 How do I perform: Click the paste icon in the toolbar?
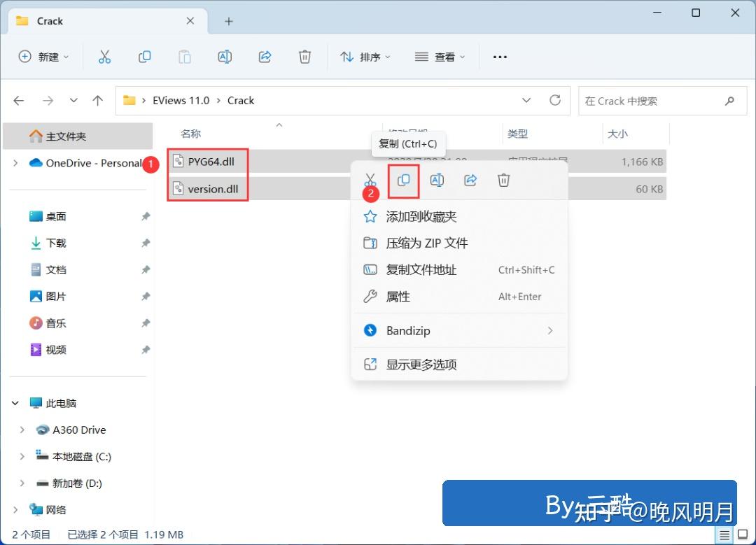[184, 57]
